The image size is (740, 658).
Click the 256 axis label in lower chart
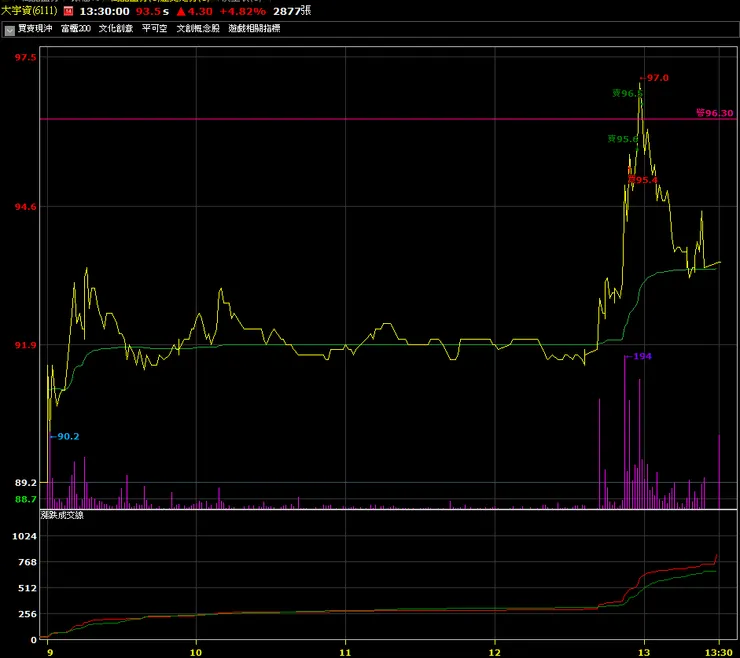coord(28,614)
